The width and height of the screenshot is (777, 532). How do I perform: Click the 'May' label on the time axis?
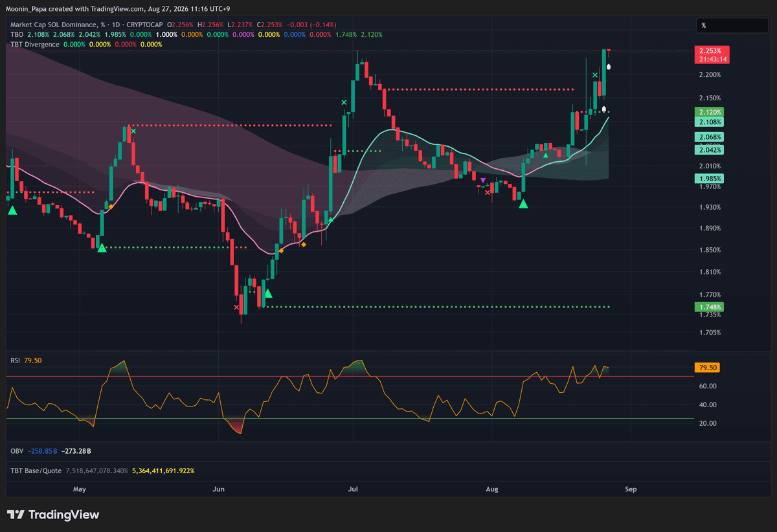(x=79, y=489)
